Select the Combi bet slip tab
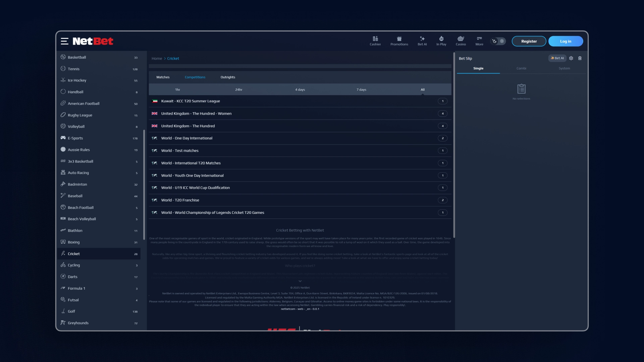 [521, 68]
